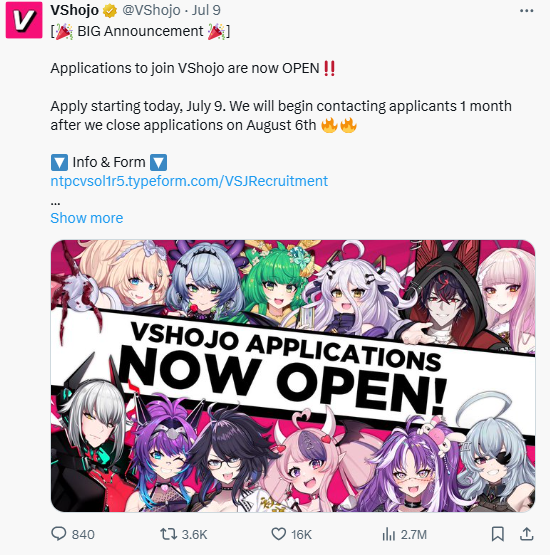Screen dimensions: 550x555
Task: Click the VShojo pink profile avatar
Action: click(24, 20)
